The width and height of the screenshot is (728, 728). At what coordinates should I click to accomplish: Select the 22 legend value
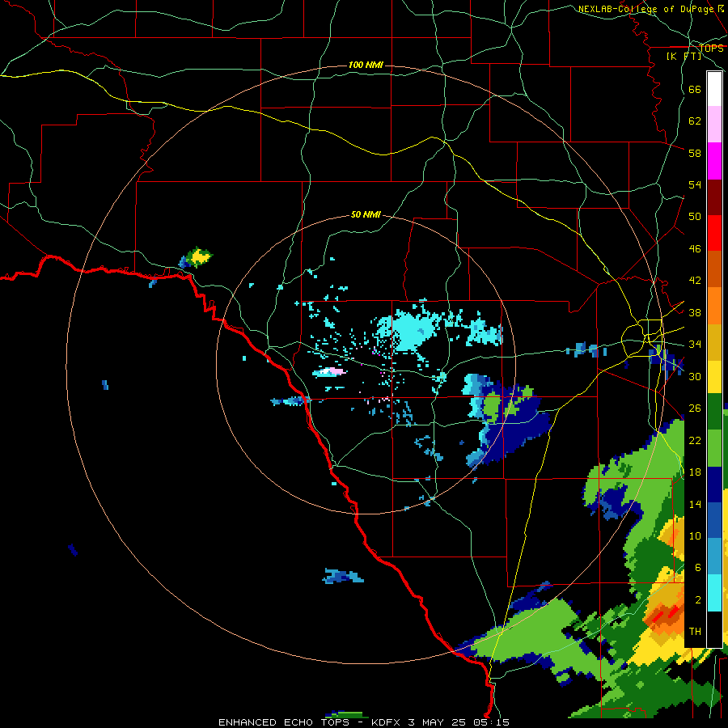pos(695,440)
